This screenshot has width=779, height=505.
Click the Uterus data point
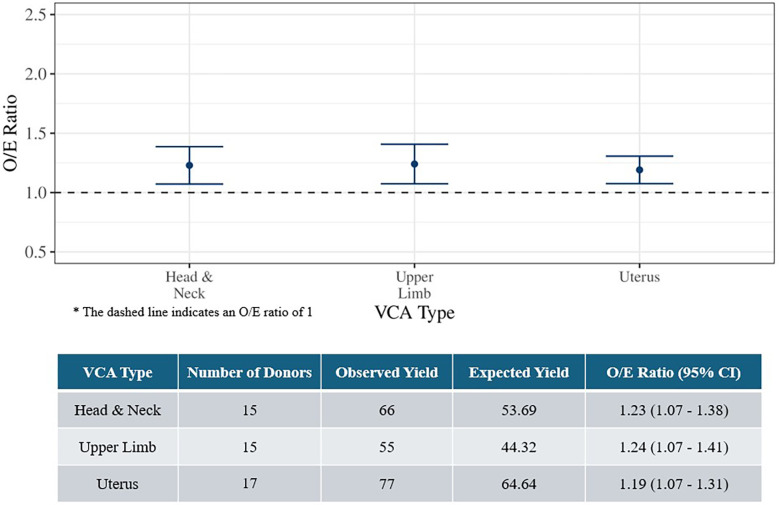click(x=639, y=170)
